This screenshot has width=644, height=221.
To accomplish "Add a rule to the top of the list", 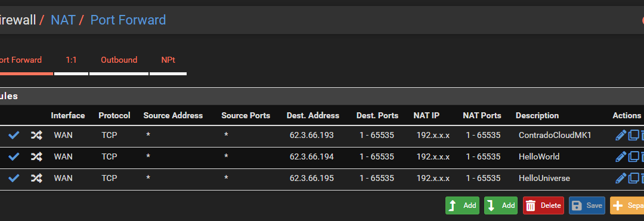I will pos(462,205).
